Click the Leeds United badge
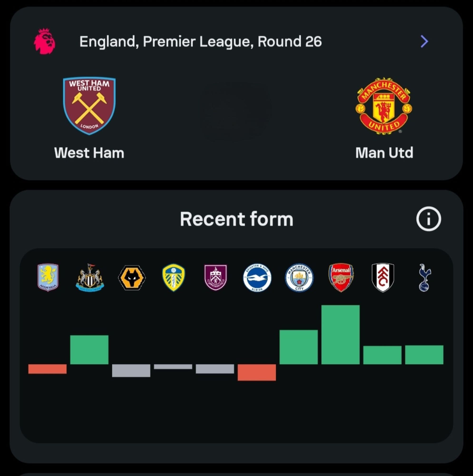This screenshot has height=476, width=473. point(173,278)
